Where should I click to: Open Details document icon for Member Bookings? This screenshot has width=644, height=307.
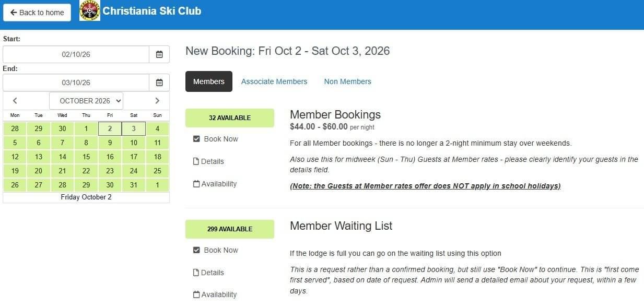196,161
